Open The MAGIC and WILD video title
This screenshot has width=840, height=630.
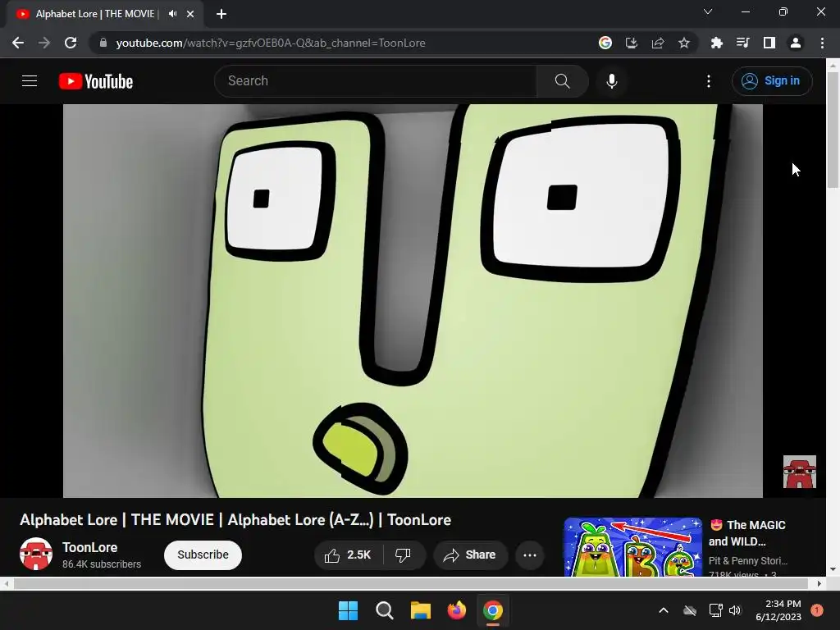tap(747, 533)
